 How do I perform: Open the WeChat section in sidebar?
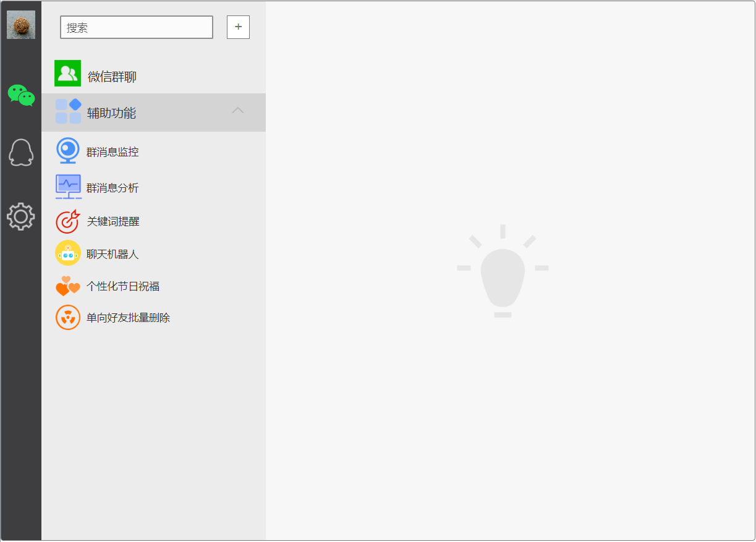point(21,95)
